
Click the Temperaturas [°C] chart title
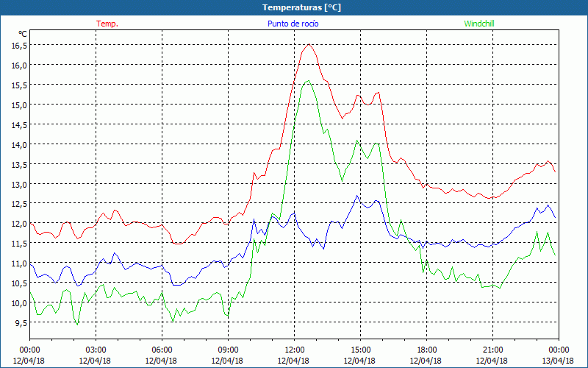point(301,7)
